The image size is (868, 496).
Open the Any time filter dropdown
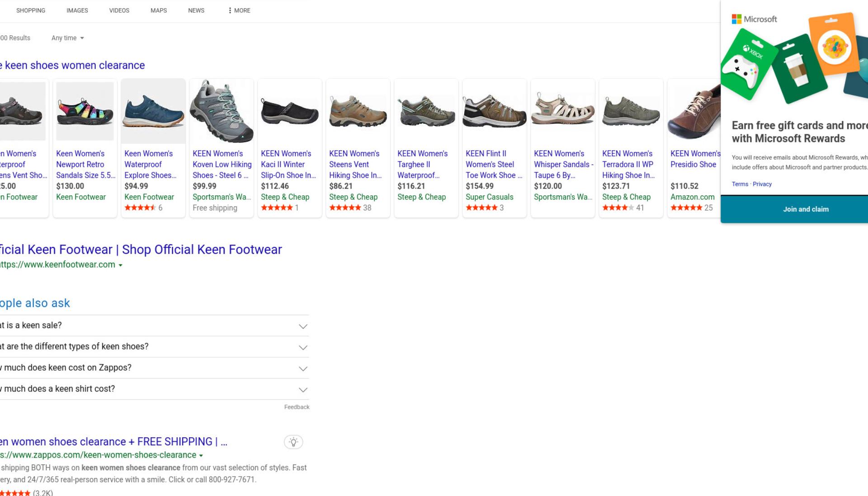point(68,38)
